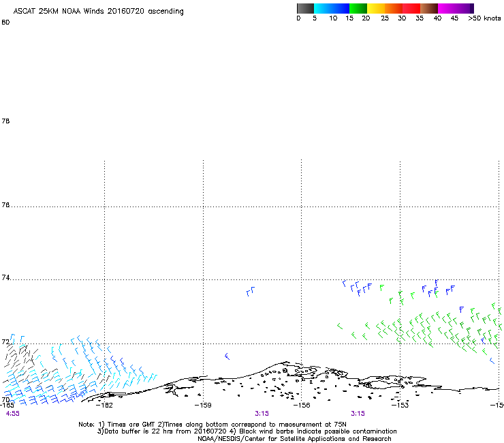Viewport: 504px width, 443px height.
Task: Click the '>50 knots' legend label
Action: point(484,18)
